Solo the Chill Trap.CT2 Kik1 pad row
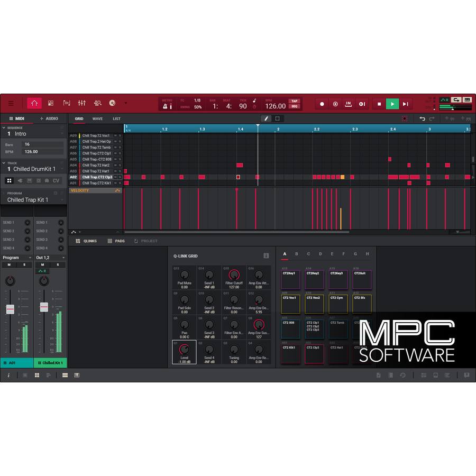This screenshot has height=476, width=476. pos(120,183)
